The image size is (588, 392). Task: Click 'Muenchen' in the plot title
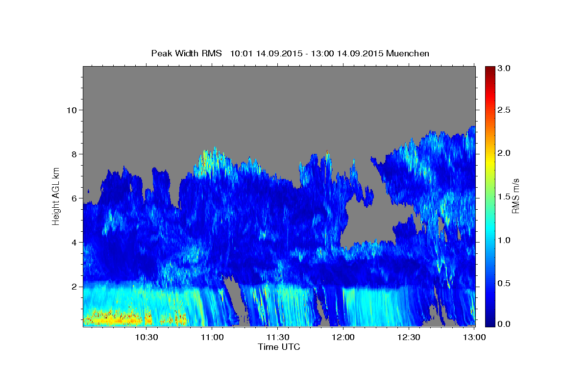point(408,53)
